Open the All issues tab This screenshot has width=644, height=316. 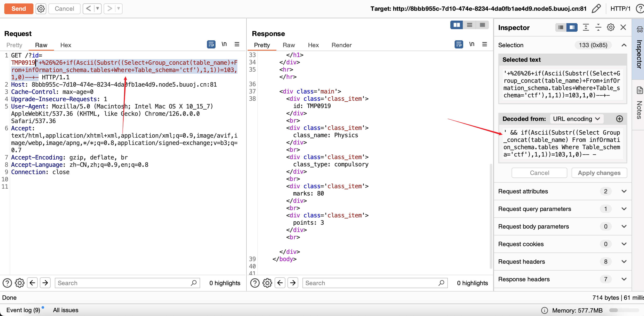point(66,310)
